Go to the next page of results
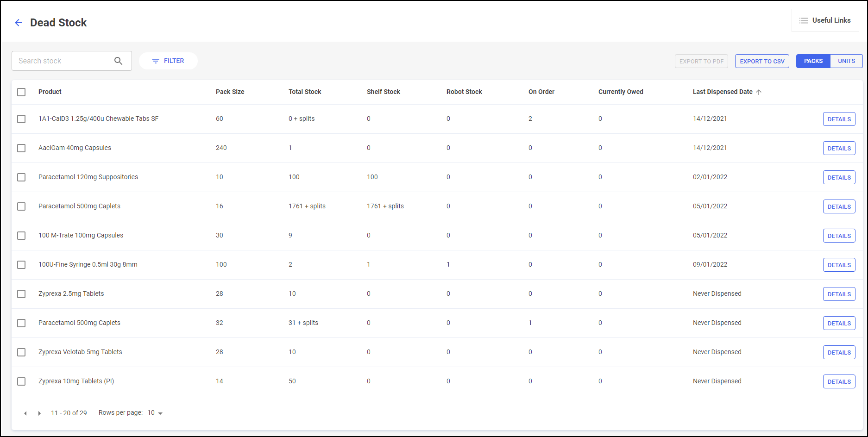868x437 pixels. tap(39, 413)
